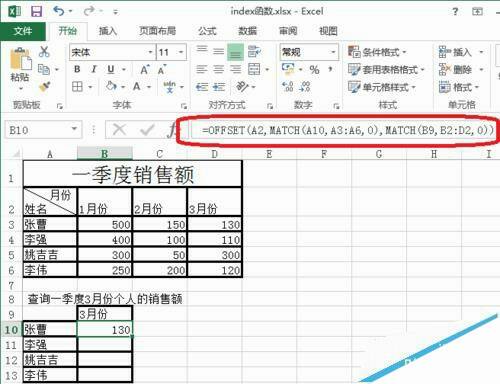Apply Percent Style format
Viewport: 500px width, 384px height.
coord(314,69)
